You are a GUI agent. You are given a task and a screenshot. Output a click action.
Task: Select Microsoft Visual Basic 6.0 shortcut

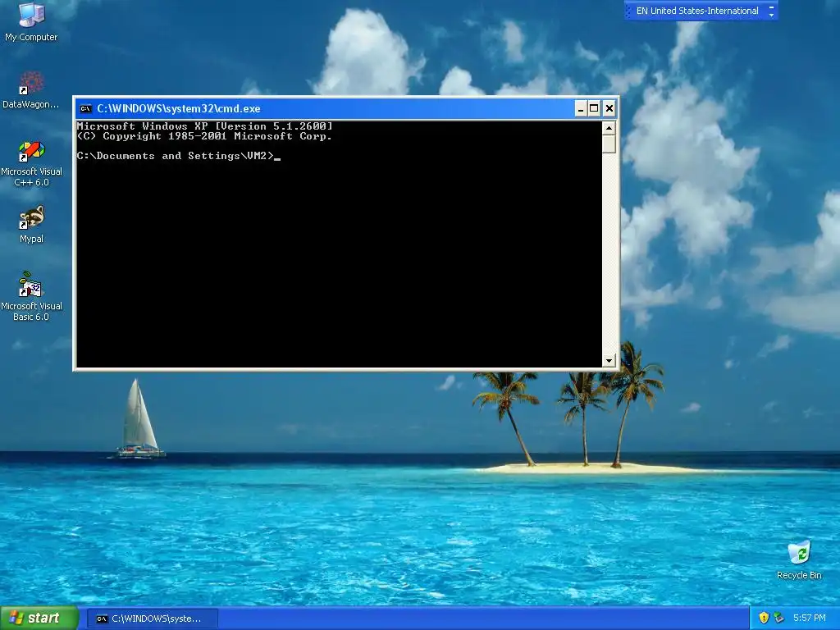pos(31,296)
